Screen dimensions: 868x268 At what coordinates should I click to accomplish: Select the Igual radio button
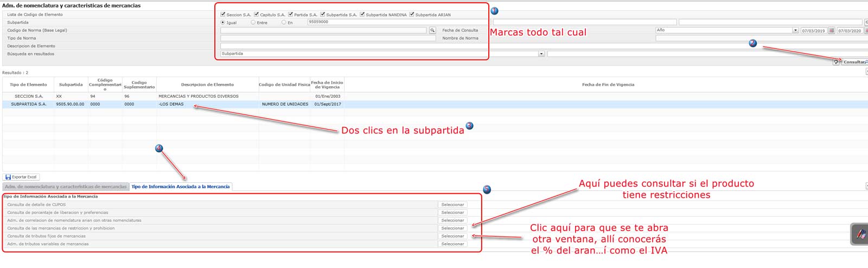(x=223, y=22)
